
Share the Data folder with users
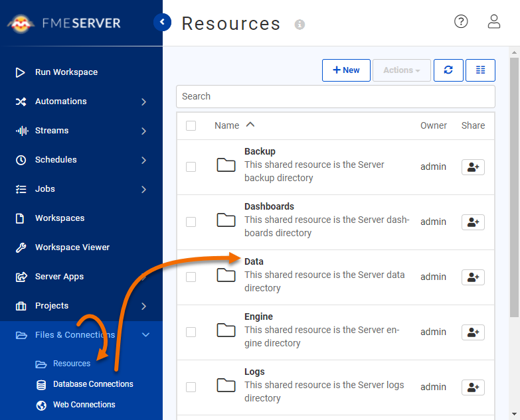click(x=473, y=277)
